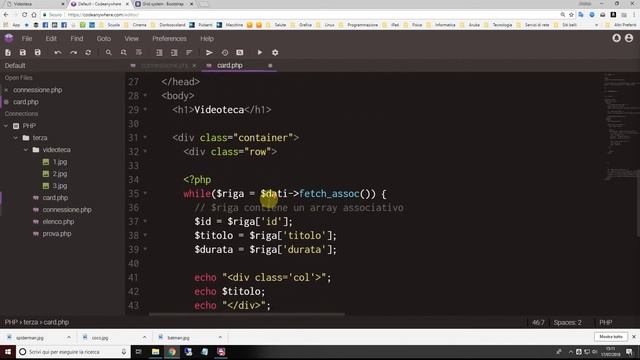Click the Windows taskbar search box
The image size is (640, 360).
73,351
